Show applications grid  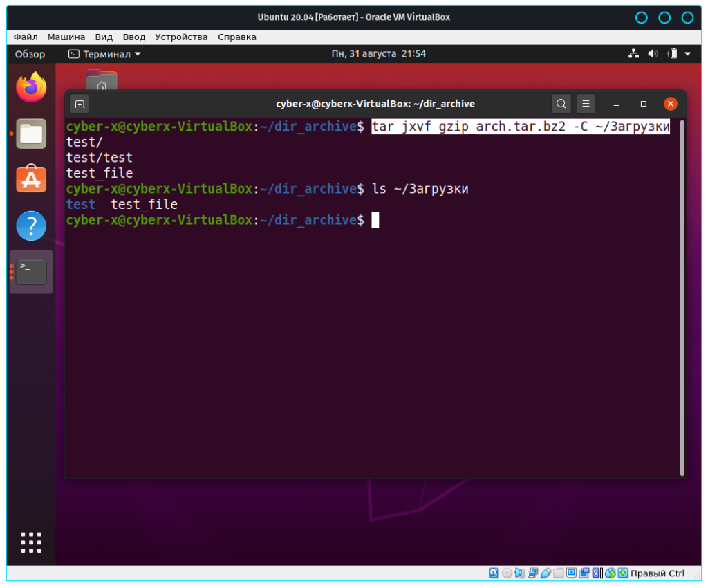[31, 542]
